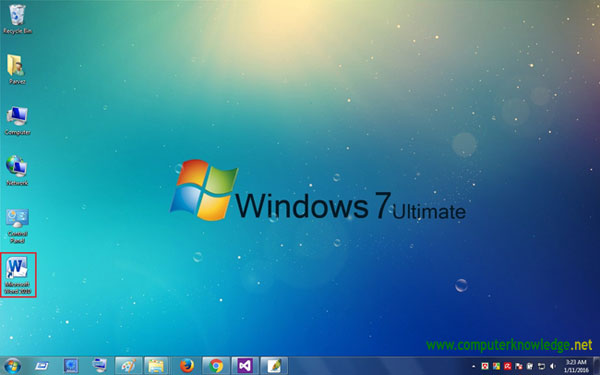Select the Microsoft Word 2010 desktop shortcut
The image size is (600, 375).
(18, 274)
